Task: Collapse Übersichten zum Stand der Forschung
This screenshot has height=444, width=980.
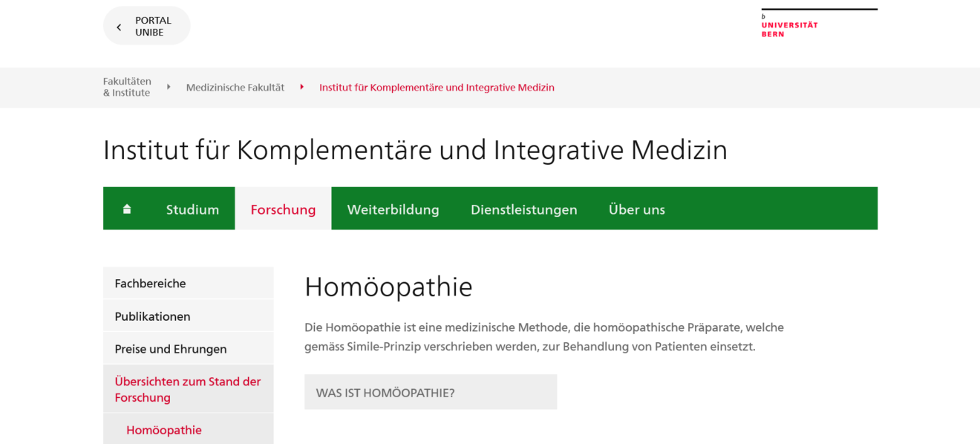Action: 189,389
